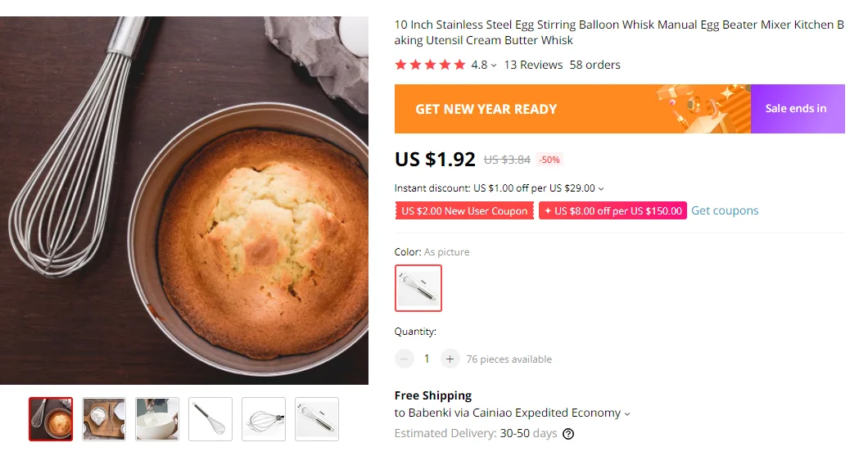Select the cake and whisk thumbnail
This screenshot has width=868, height=456.
pyautogui.click(x=51, y=419)
